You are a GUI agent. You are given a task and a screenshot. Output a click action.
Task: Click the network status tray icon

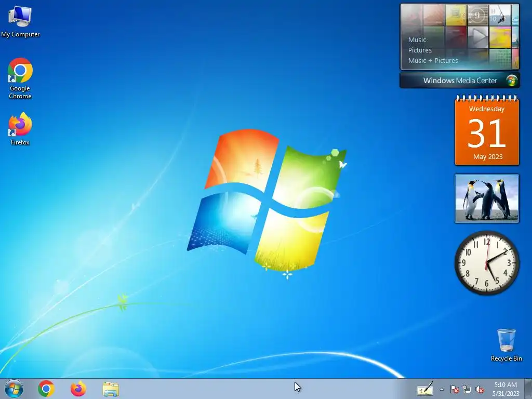pos(467,389)
